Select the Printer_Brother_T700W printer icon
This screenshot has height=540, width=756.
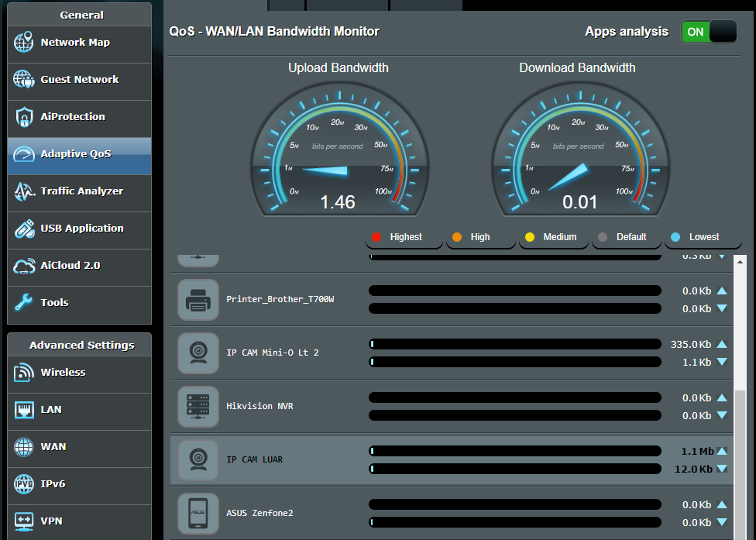tap(198, 300)
